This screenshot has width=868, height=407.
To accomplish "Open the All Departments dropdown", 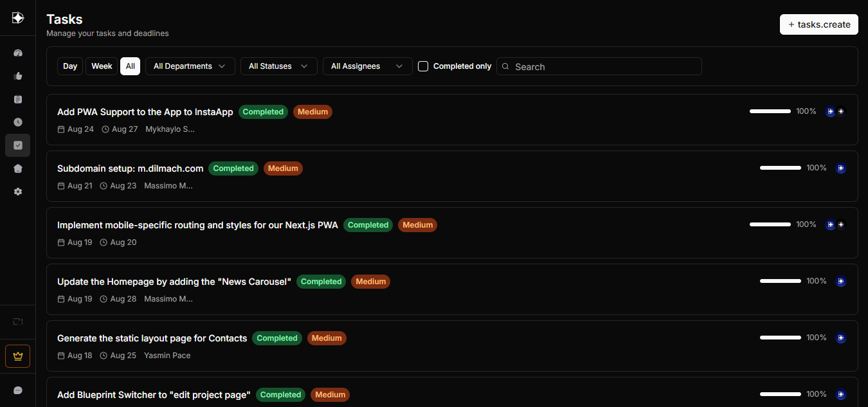I will click(x=190, y=66).
